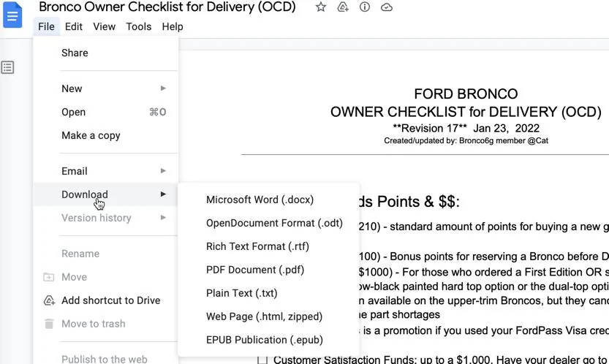The image size is (609, 364).
Task: Select Move in File menu
Action: click(105, 277)
